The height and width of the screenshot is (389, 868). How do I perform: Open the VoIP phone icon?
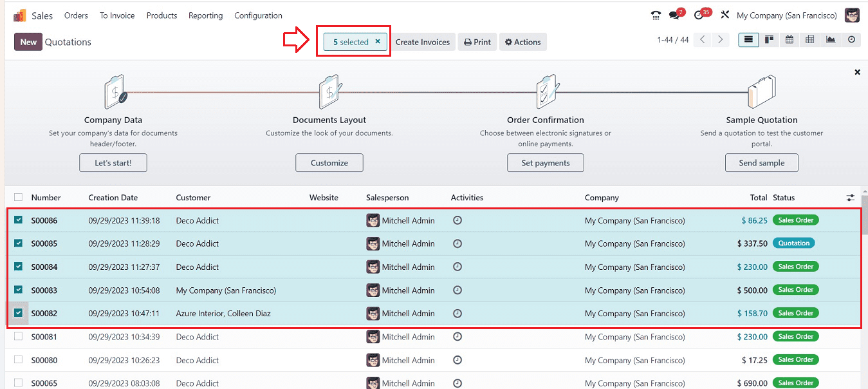[x=656, y=15]
